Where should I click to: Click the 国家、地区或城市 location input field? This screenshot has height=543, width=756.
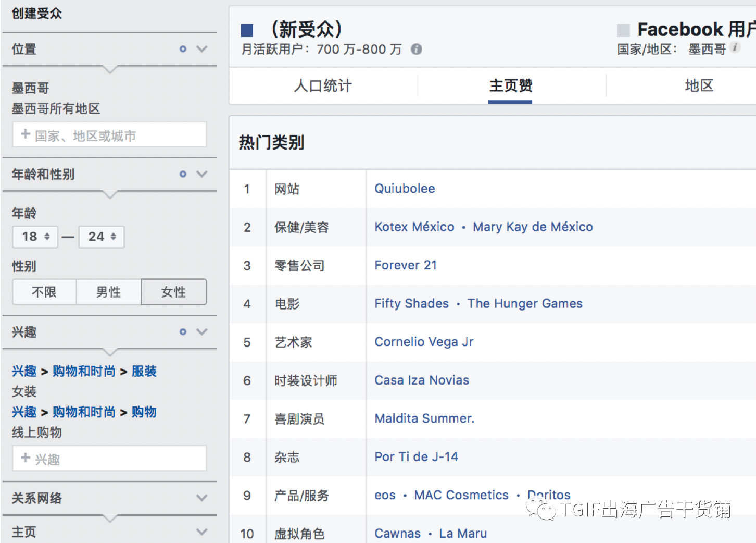[x=109, y=135]
